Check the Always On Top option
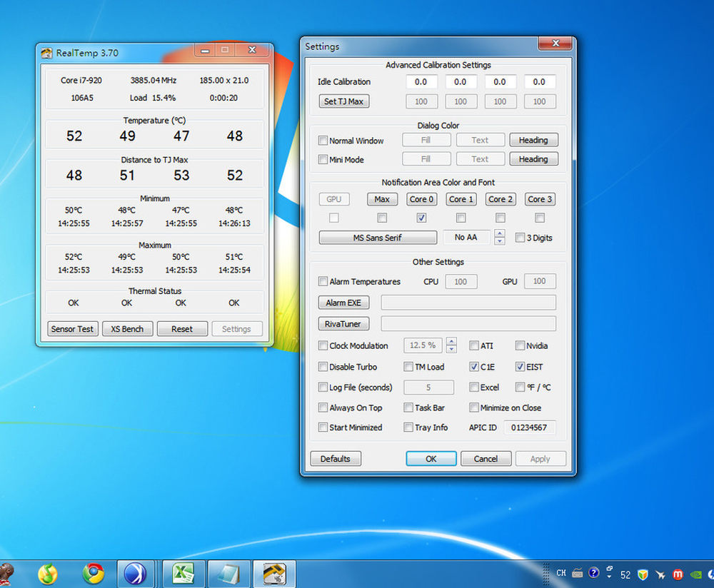This screenshot has height=588, width=714. (323, 407)
